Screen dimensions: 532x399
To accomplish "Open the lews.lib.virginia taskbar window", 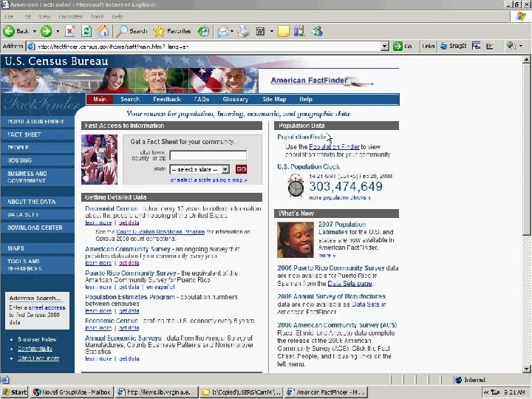I will coord(156,392).
